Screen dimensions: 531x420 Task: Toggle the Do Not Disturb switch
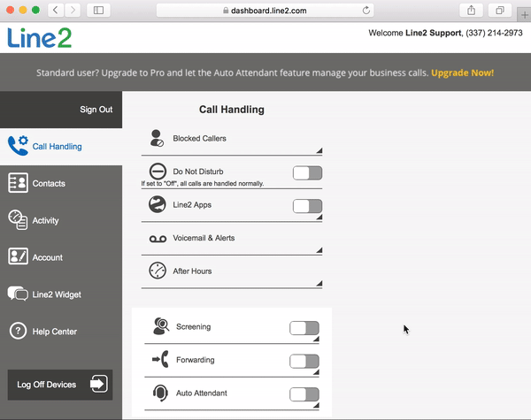point(307,173)
